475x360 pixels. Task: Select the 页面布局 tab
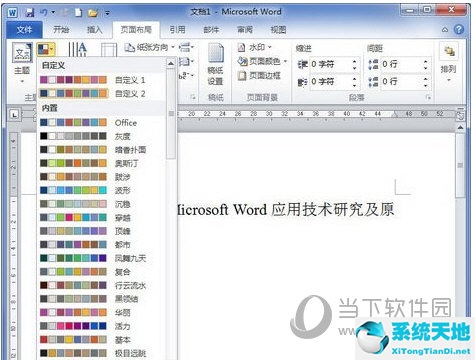point(136,30)
